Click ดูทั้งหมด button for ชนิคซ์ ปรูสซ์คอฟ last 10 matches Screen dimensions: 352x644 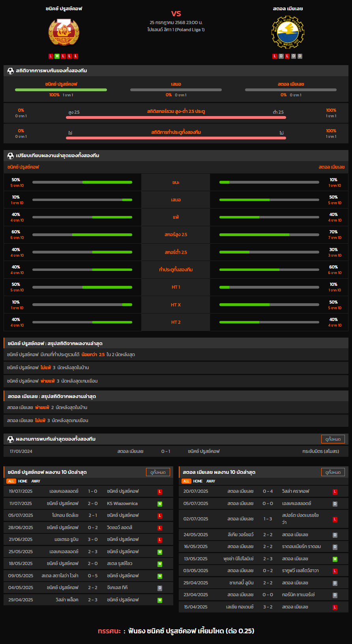158,472
